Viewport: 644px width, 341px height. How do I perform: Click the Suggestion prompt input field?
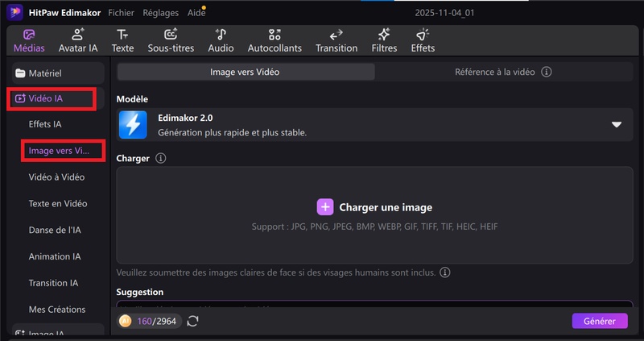pyautogui.click(x=374, y=306)
